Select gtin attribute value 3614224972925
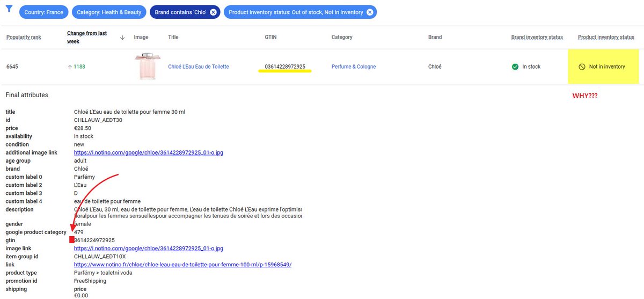Screen dimensions: 644x299 pos(94,240)
